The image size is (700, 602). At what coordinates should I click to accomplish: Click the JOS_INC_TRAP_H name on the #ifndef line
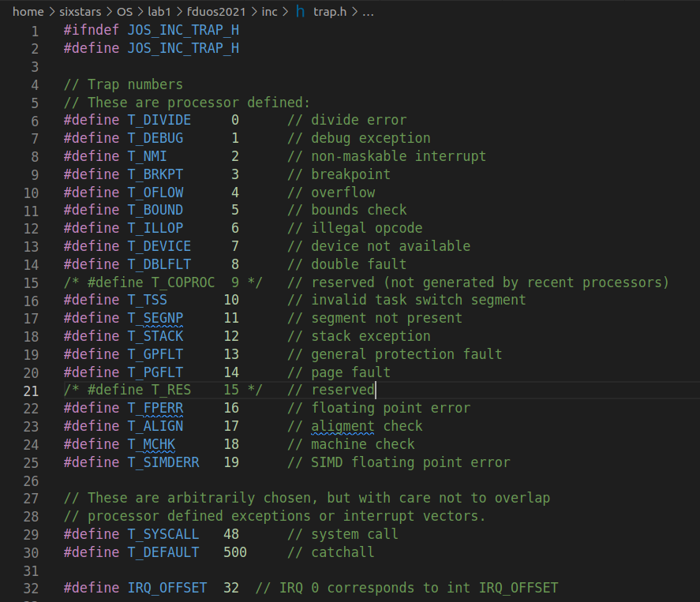coord(183,31)
